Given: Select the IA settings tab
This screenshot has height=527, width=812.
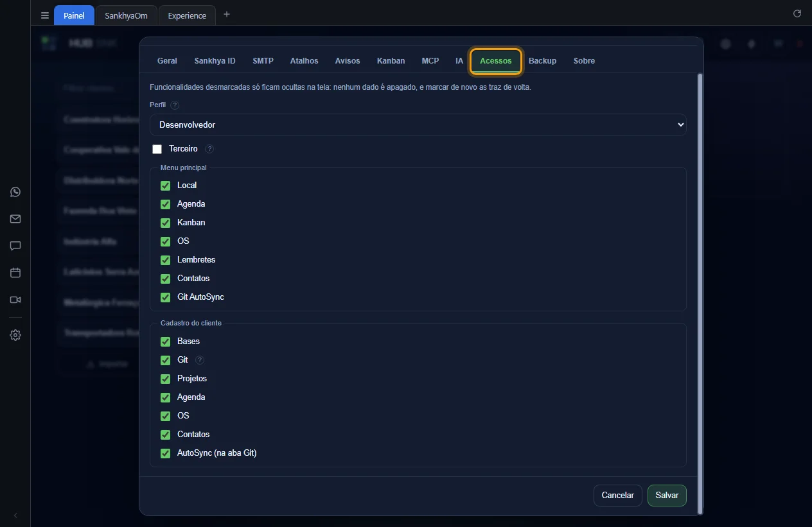Looking at the screenshot, I should click(459, 61).
